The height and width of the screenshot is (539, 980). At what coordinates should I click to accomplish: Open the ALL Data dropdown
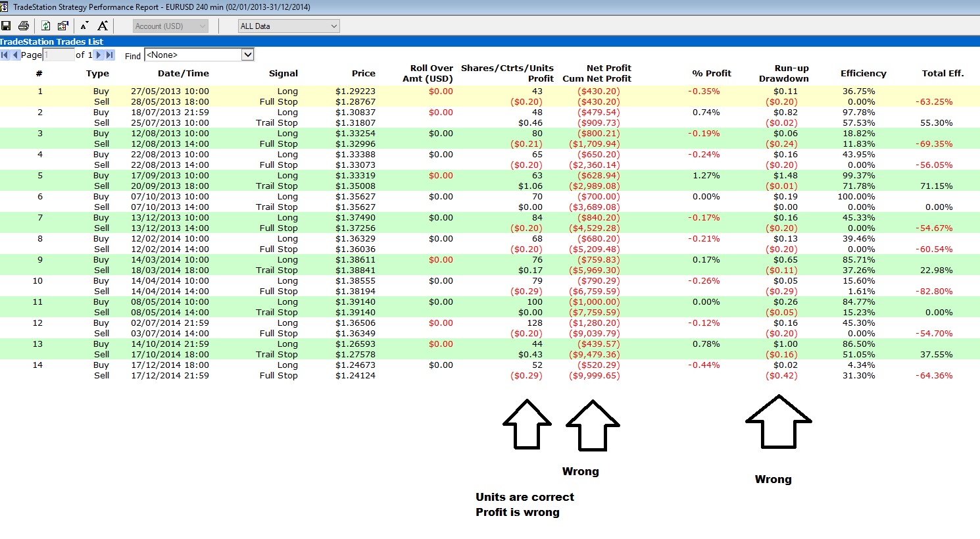289,26
